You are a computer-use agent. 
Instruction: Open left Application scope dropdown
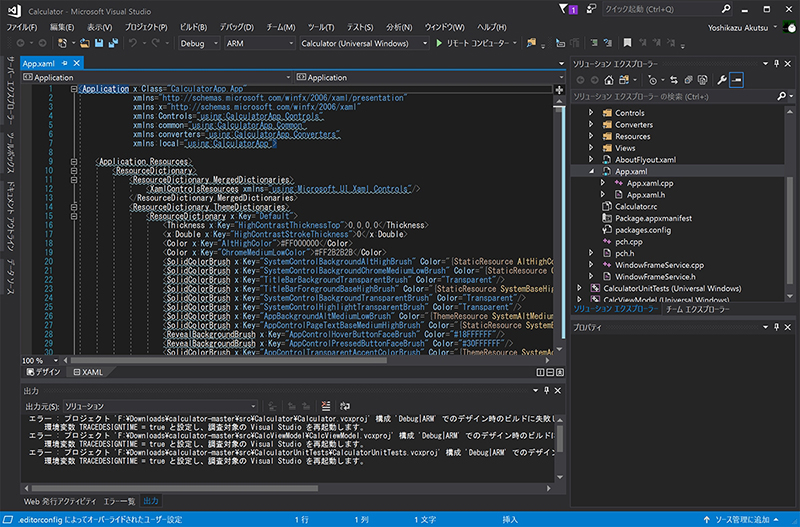[157, 78]
